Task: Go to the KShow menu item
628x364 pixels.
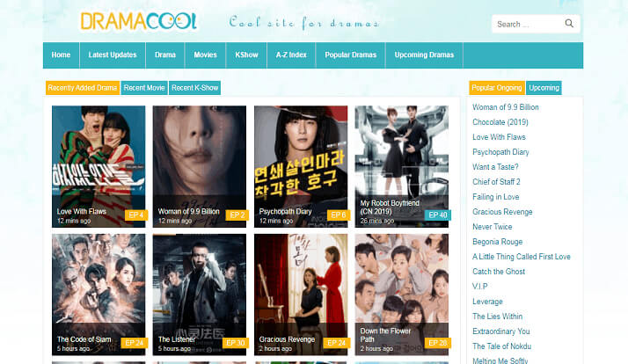Action: pos(246,55)
